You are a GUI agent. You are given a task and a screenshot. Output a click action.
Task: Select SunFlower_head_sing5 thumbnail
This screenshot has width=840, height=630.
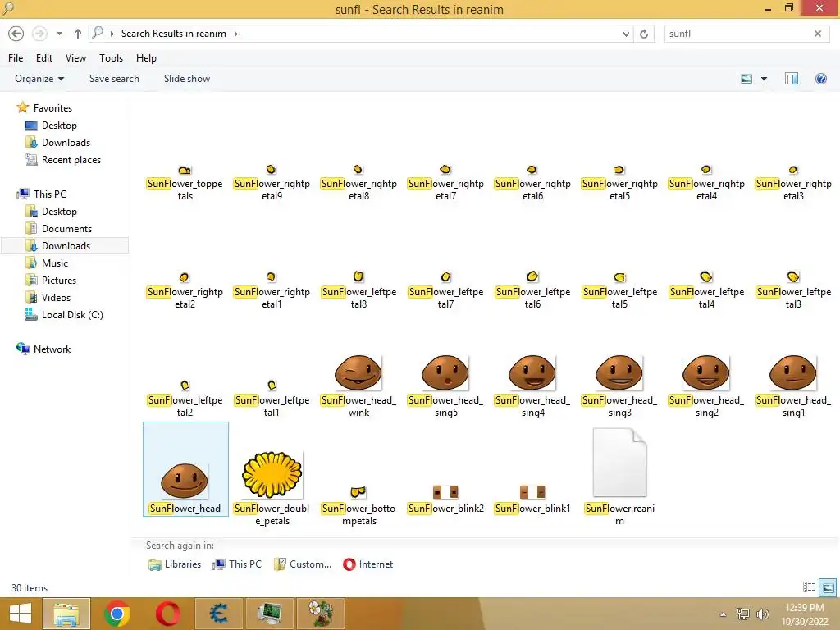click(445, 372)
